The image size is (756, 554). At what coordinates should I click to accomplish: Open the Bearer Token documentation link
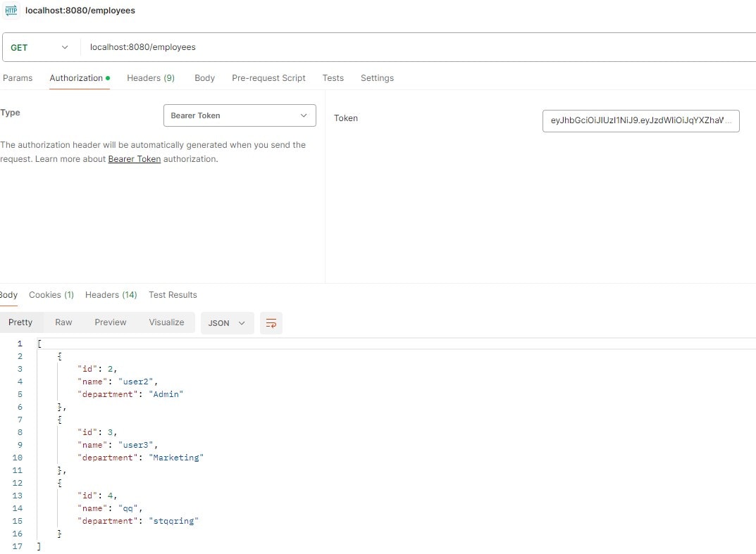point(134,159)
